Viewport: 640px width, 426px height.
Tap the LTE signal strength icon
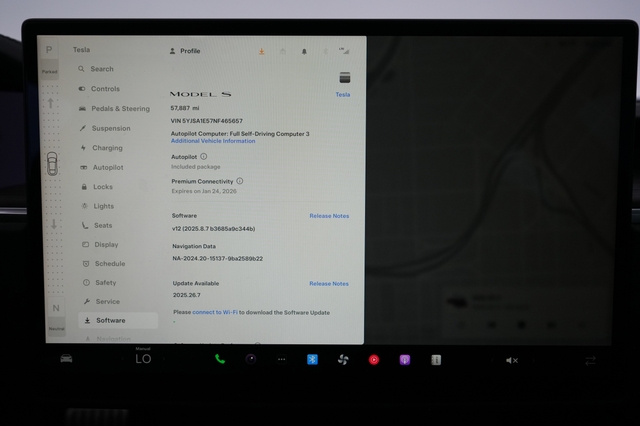(x=344, y=51)
